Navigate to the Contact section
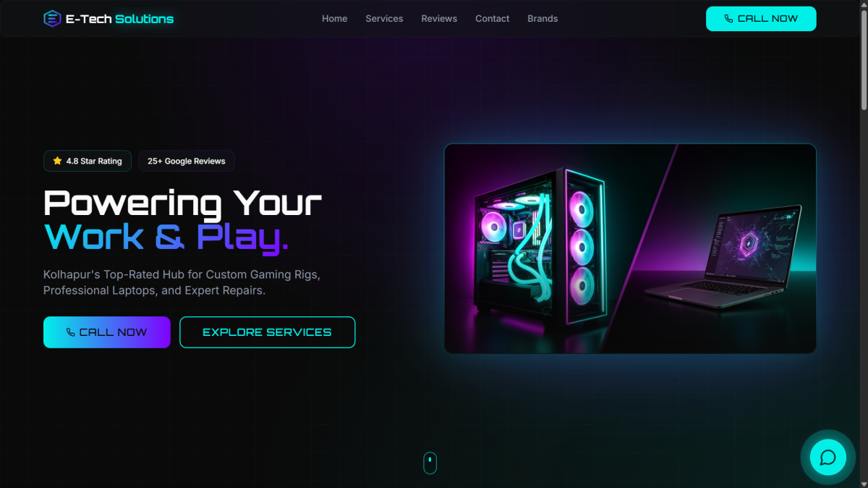The image size is (868, 488). pos(492,19)
